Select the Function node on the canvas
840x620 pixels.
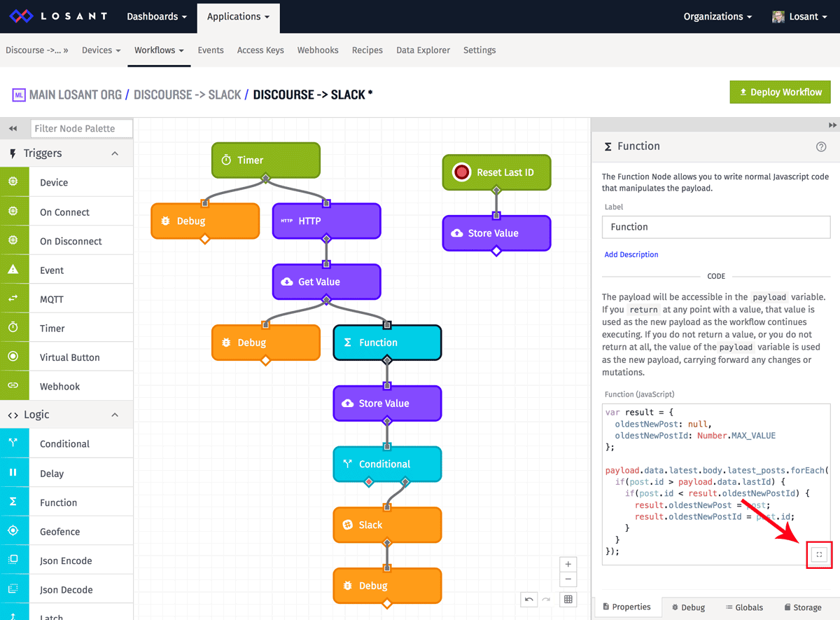(x=387, y=343)
